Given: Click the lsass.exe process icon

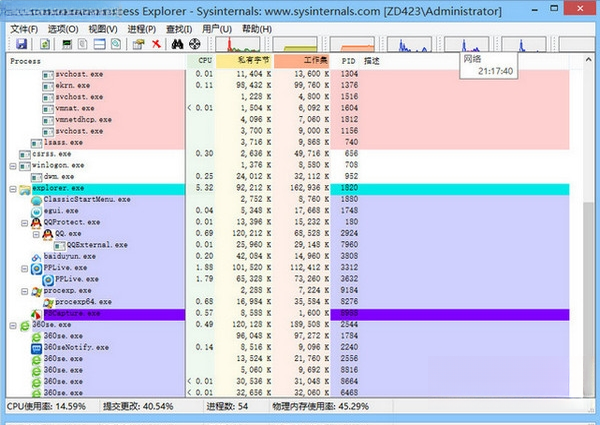Looking at the screenshot, I should [x=36, y=143].
